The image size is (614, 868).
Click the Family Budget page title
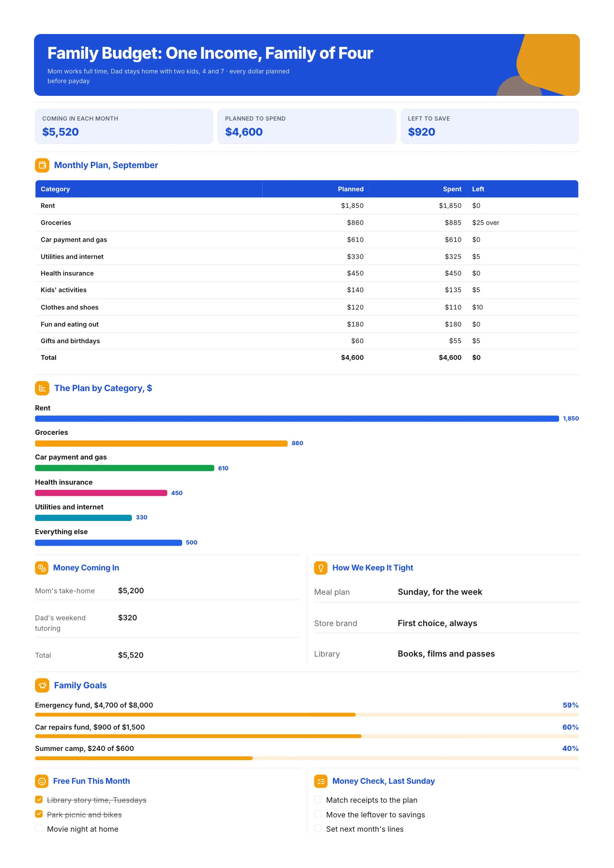tap(210, 53)
